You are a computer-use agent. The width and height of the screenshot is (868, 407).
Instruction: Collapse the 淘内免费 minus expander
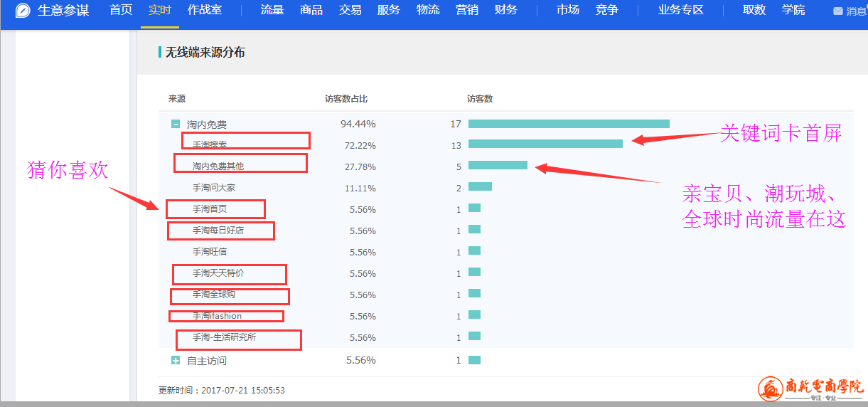tap(176, 124)
